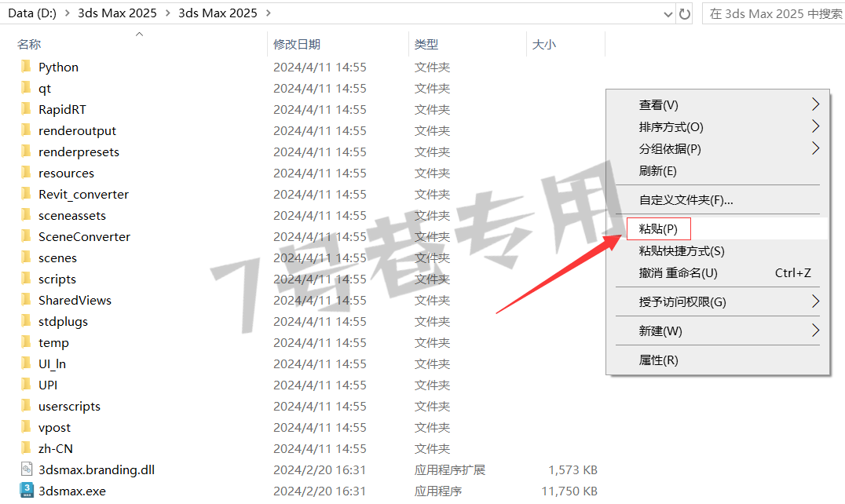
Task: Select the Revit_converter folder icon
Action: (x=26, y=194)
